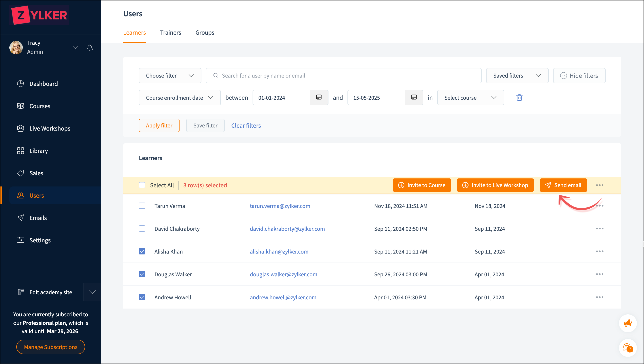Uncheck Douglas Walker's checkbox
Viewport: 644px width, 364px height.
point(142,274)
